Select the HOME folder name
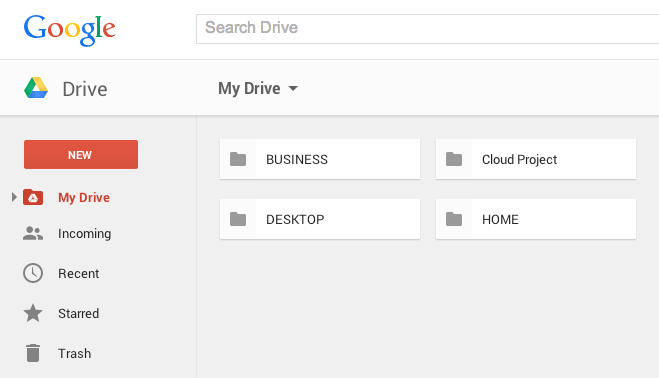The width and height of the screenshot is (659, 378). pyautogui.click(x=500, y=219)
